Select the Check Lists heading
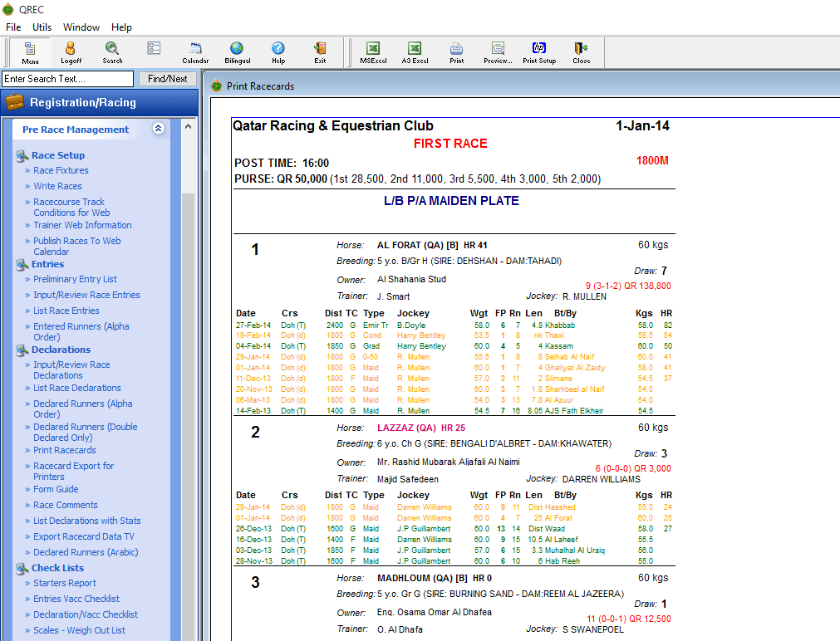 coord(58,568)
